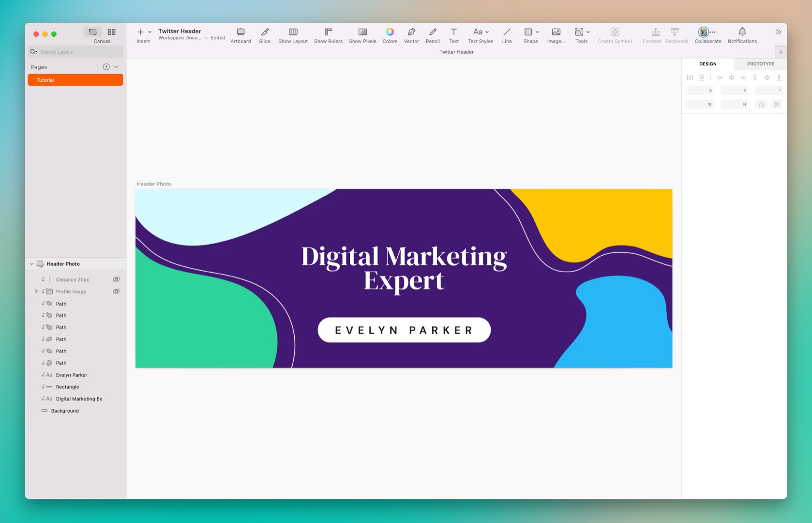This screenshot has width=812, height=523.
Task: Expand the Profile Image group
Action: (36, 291)
